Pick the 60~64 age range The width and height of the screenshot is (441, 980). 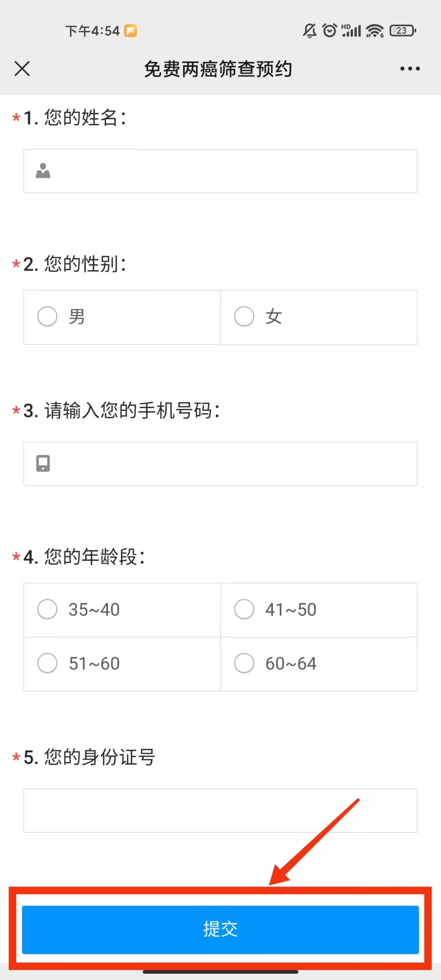tap(244, 663)
